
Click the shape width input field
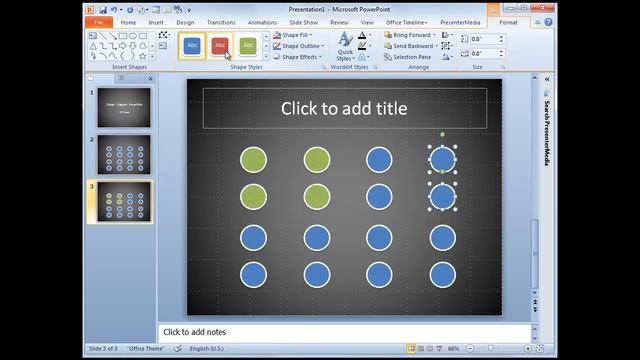pyautogui.click(x=484, y=53)
